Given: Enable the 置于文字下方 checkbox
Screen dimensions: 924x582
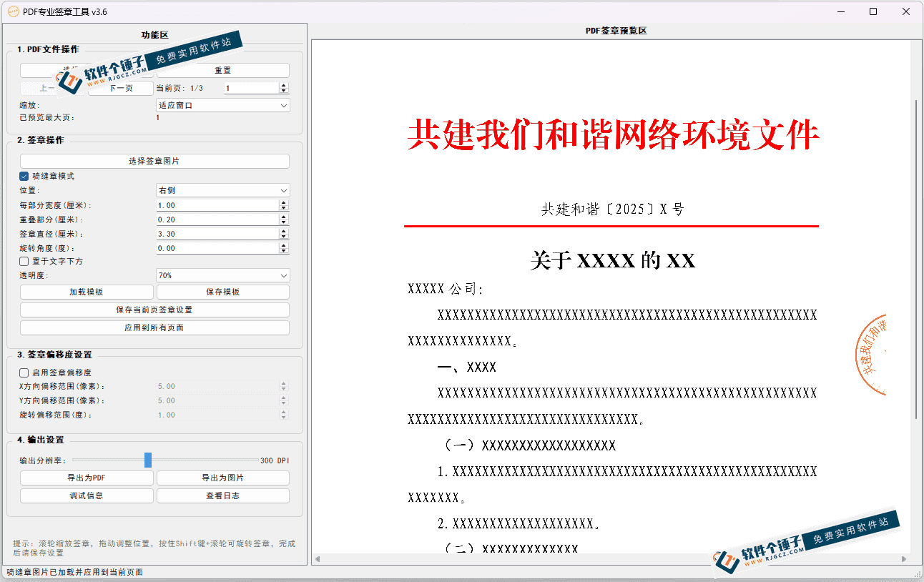Looking at the screenshot, I should [24, 262].
